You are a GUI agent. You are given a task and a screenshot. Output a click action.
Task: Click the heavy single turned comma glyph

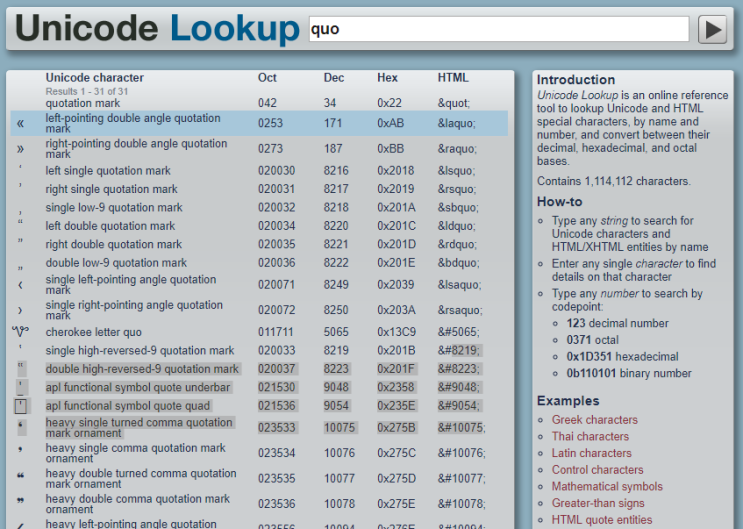click(21, 426)
